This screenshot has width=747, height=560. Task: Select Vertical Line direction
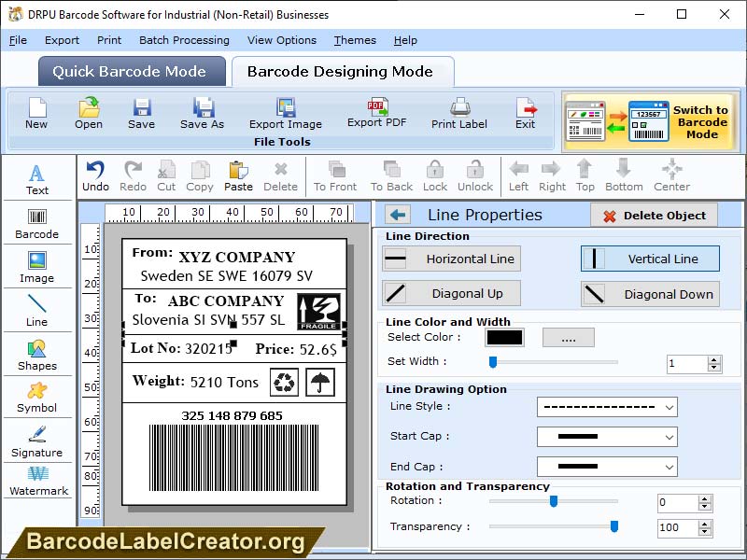click(650, 259)
